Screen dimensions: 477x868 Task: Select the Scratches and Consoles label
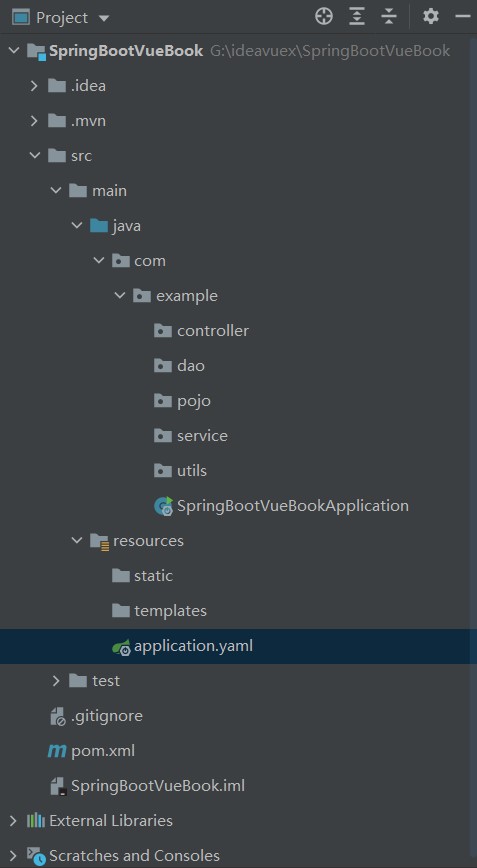tap(134, 855)
